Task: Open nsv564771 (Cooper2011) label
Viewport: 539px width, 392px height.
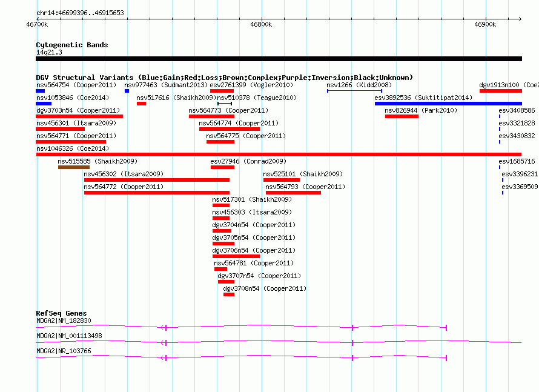Action: (x=76, y=136)
